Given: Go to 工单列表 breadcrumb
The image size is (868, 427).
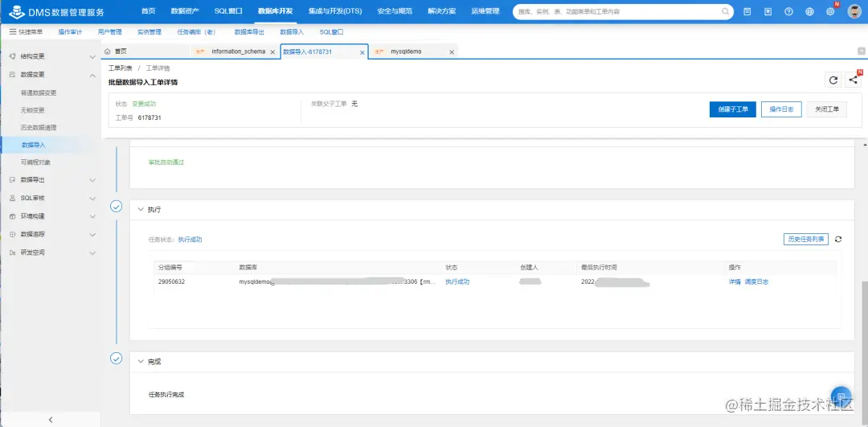Looking at the screenshot, I should tap(120, 68).
